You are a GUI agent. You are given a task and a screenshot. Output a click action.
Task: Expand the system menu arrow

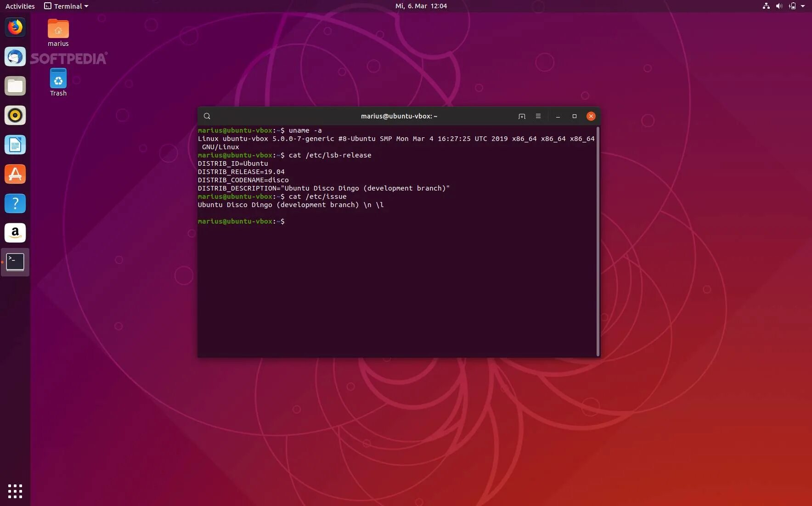coord(803,6)
